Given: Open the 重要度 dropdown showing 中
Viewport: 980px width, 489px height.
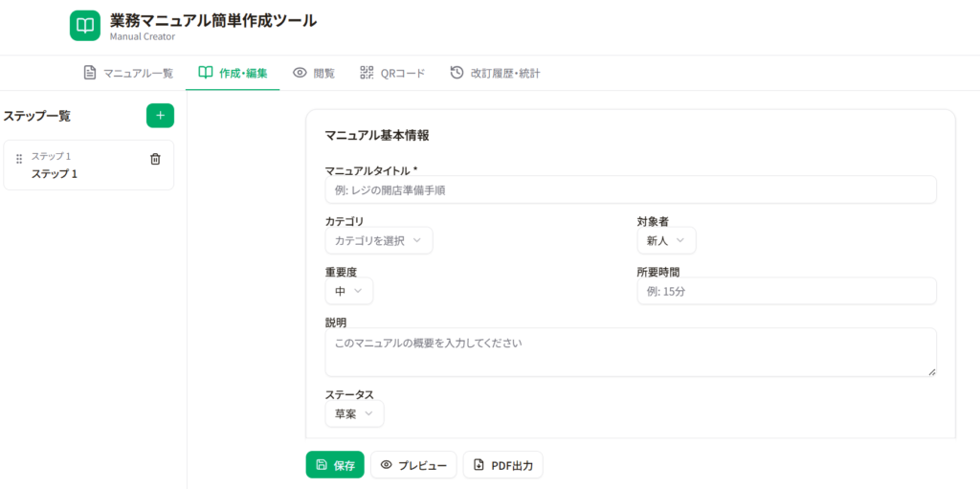Looking at the screenshot, I should (x=348, y=291).
